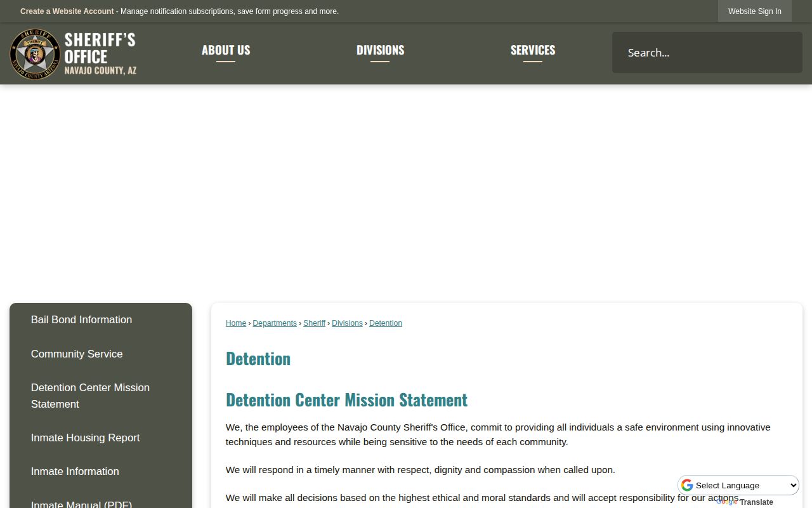The width and height of the screenshot is (812, 508).
Task: Open the Services menu
Action: click(x=533, y=50)
